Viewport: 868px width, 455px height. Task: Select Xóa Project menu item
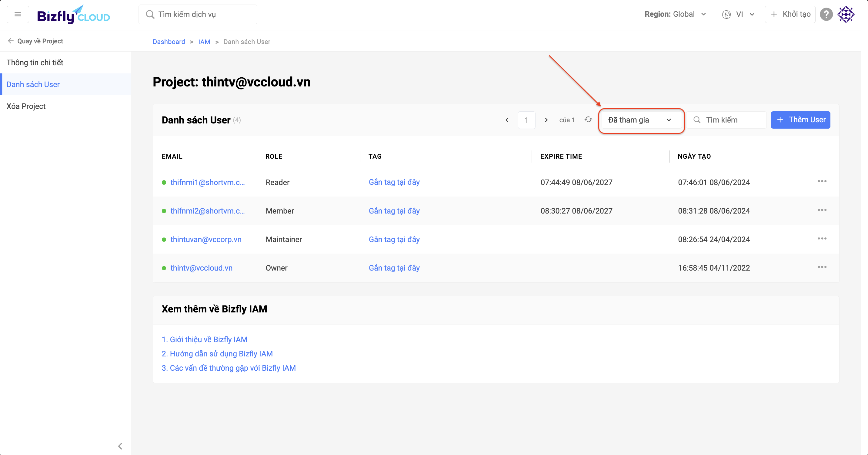point(26,106)
